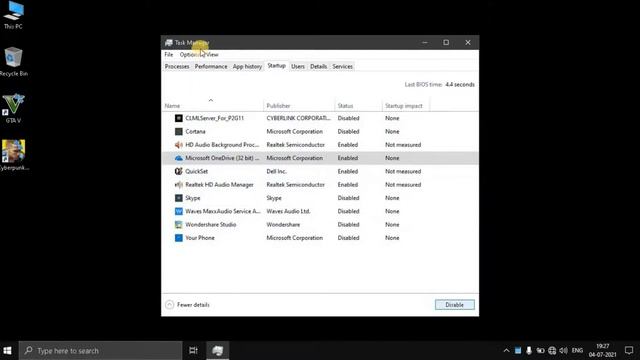The width and height of the screenshot is (640, 360).
Task: Click the Wondershare Studio row name text
Action: [x=211, y=224]
